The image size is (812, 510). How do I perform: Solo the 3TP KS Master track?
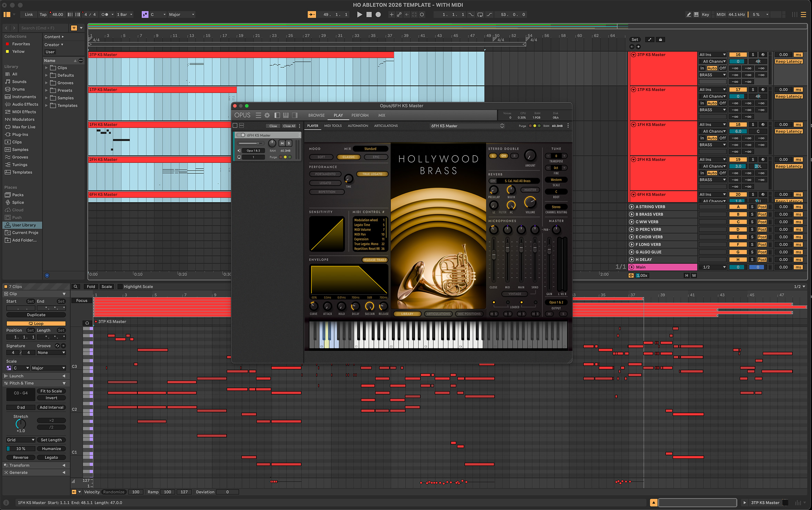(x=753, y=55)
